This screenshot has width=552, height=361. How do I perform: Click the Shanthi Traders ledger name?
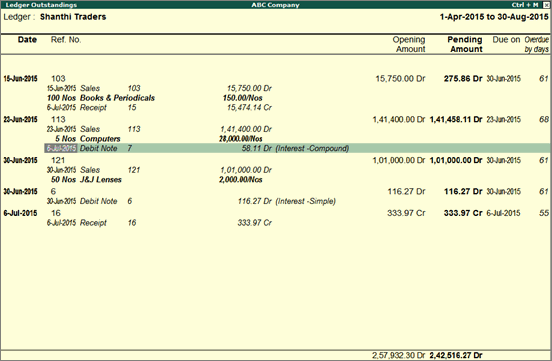click(73, 17)
